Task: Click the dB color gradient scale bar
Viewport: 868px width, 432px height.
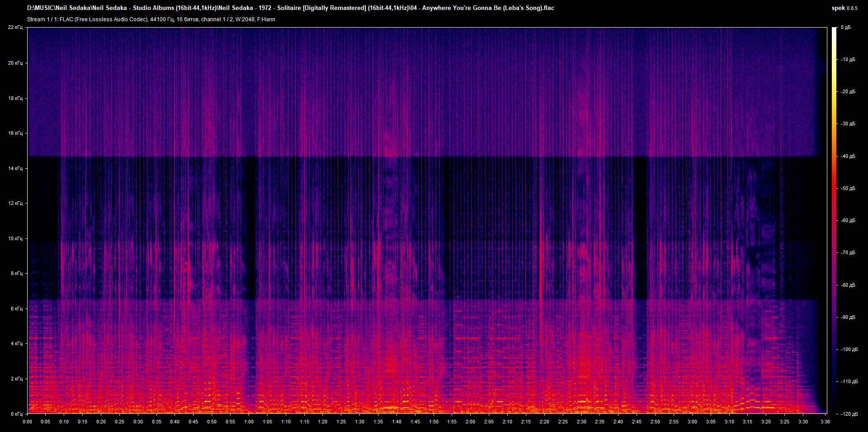Action: point(834,220)
